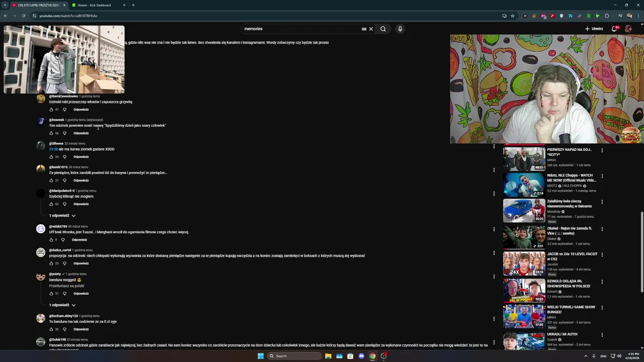The height and width of the screenshot is (362, 644).
Task: Bookmark this page with the star
Action: [513, 16]
